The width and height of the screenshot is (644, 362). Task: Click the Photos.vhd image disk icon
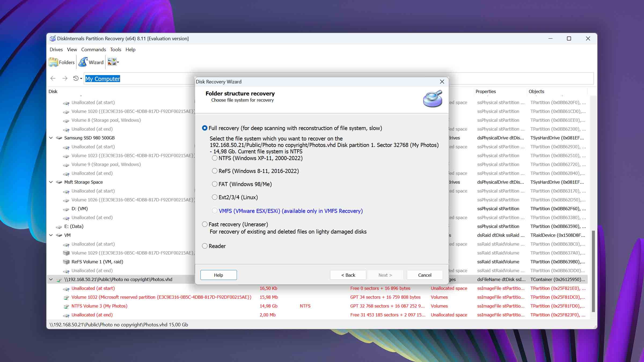[x=59, y=280]
